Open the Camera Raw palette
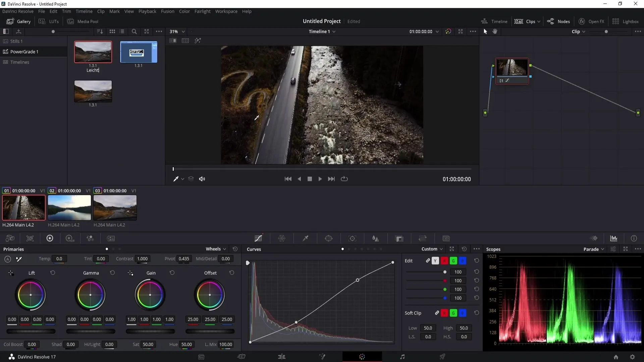Image resolution: width=644 pixels, height=362 pixels. coord(10,238)
